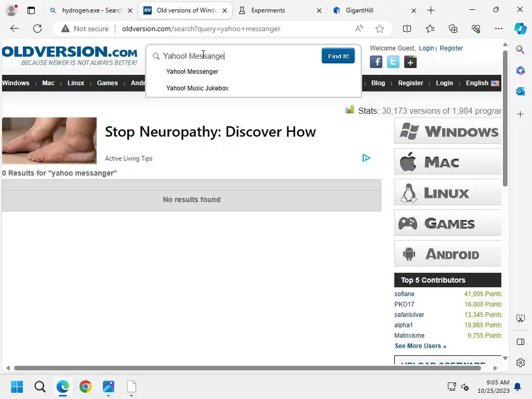Go back to the previous page

point(15,29)
